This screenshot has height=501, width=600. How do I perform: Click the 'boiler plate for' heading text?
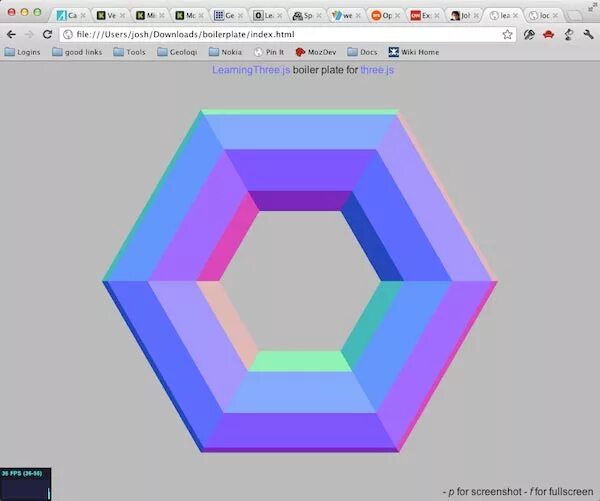[x=325, y=70]
